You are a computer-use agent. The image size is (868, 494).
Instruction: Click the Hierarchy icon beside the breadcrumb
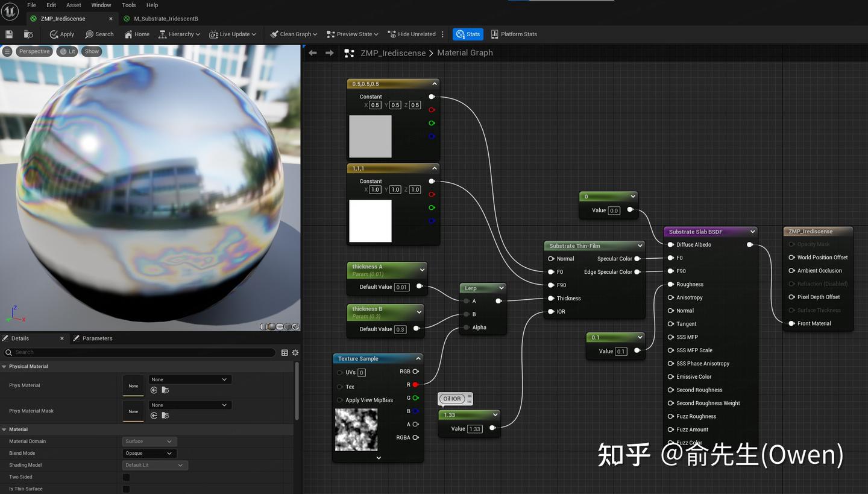(x=349, y=53)
